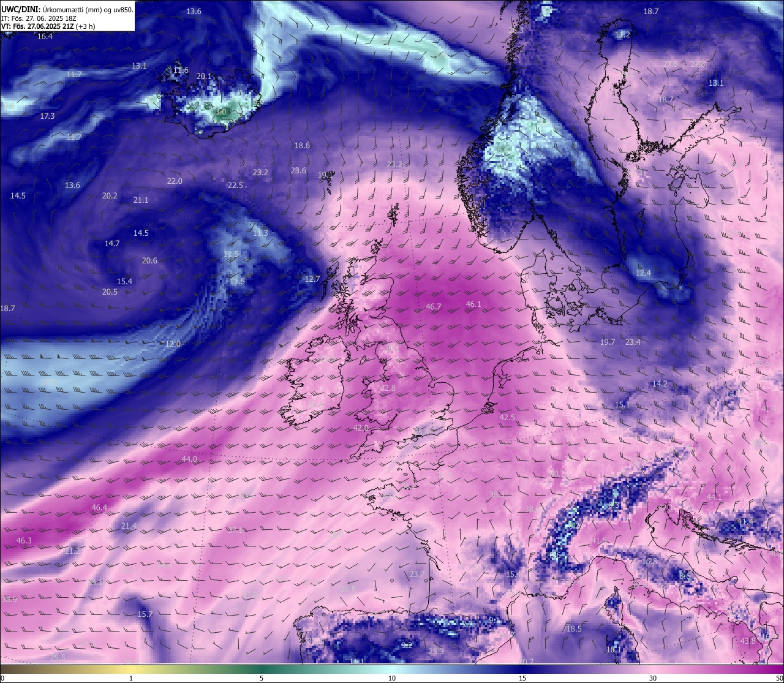
Task: Click the 46.4 value in the Atlantic
Action: click(99, 508)
